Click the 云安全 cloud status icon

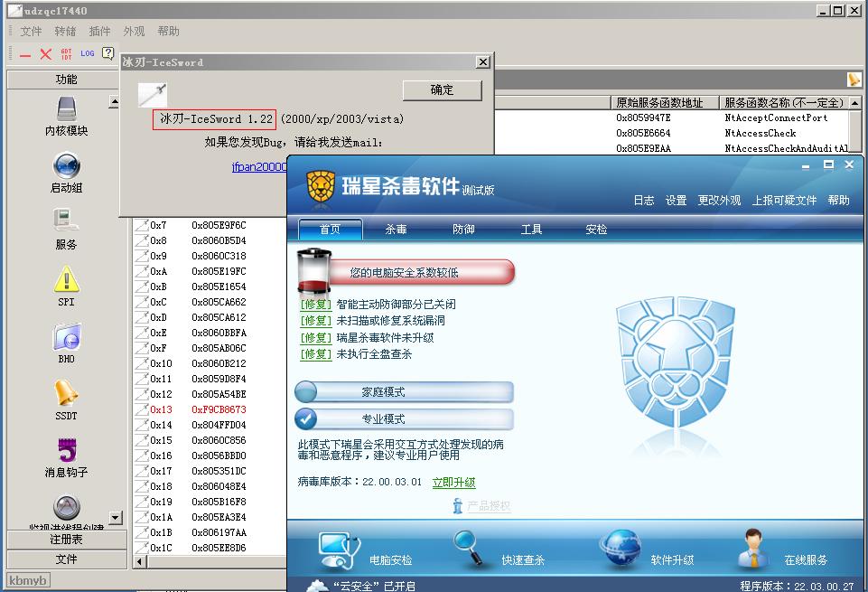(318, 586)
